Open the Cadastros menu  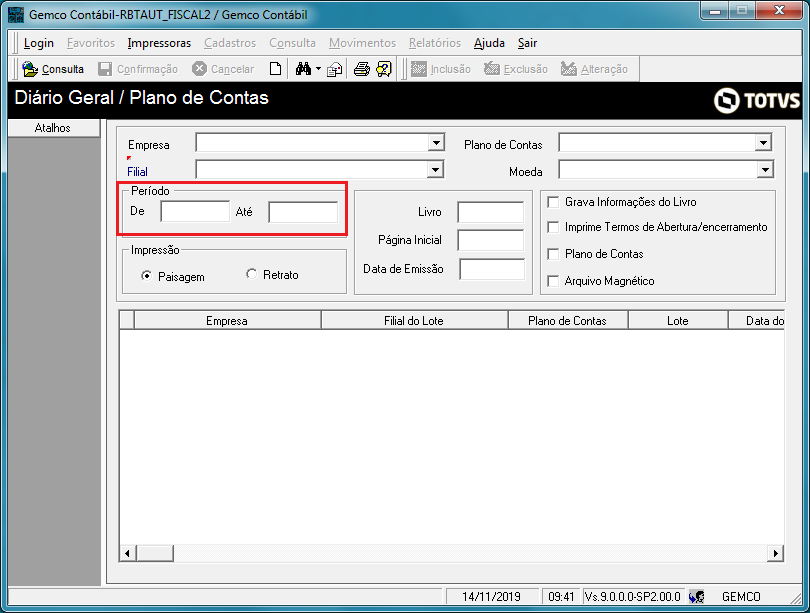coord(230,43)
